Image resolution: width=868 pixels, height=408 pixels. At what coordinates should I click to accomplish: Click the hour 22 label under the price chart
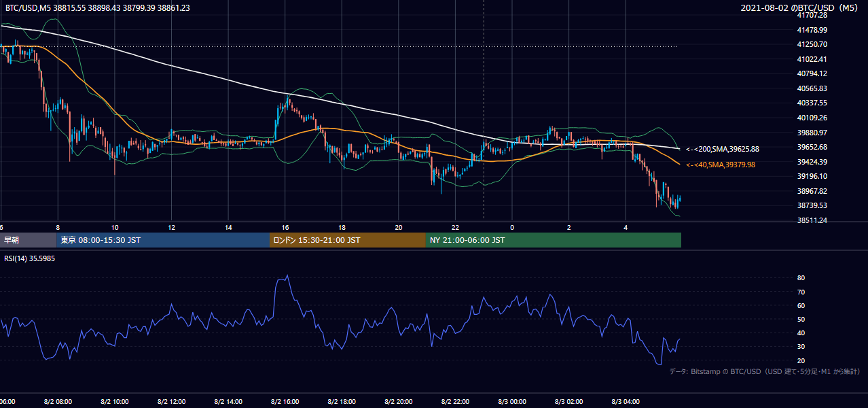point(455,227)
